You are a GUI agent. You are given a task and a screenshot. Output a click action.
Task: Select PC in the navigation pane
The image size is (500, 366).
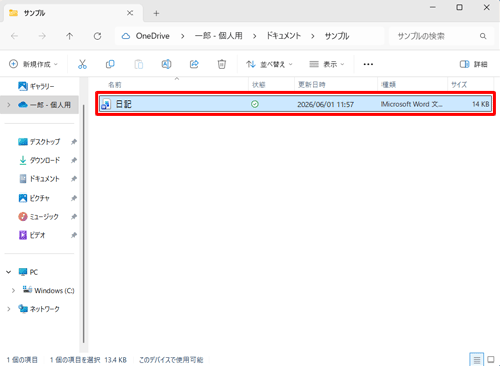(x=28, y=272)
